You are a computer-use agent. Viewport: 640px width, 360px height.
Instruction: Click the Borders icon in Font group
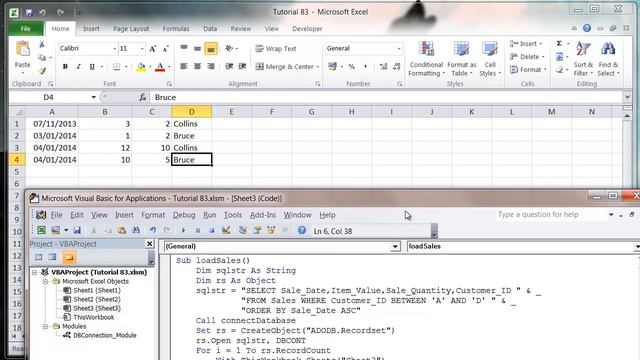(x=117, y=67)
